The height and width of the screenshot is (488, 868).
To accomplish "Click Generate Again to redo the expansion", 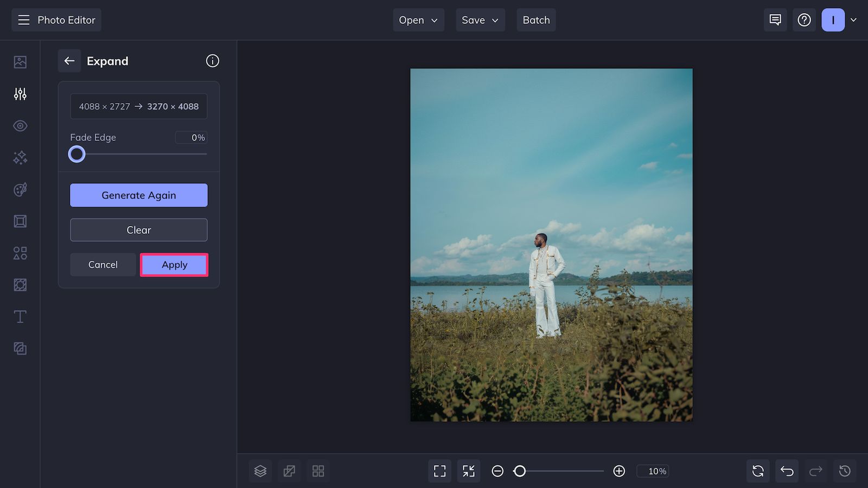I will click(x=138, y=195).
